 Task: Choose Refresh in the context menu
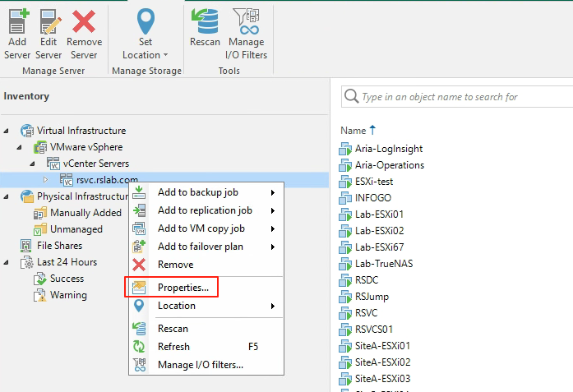(x=206, y=346)
